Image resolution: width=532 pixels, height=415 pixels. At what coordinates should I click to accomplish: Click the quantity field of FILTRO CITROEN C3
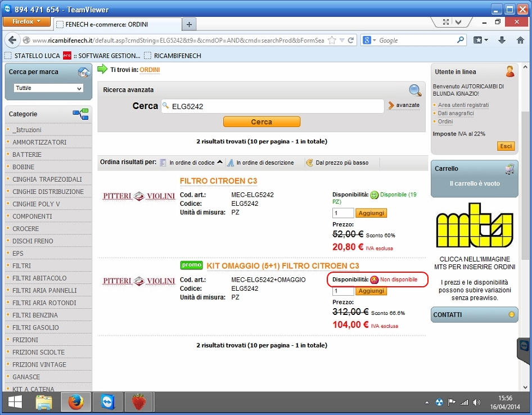pos(343,213)
